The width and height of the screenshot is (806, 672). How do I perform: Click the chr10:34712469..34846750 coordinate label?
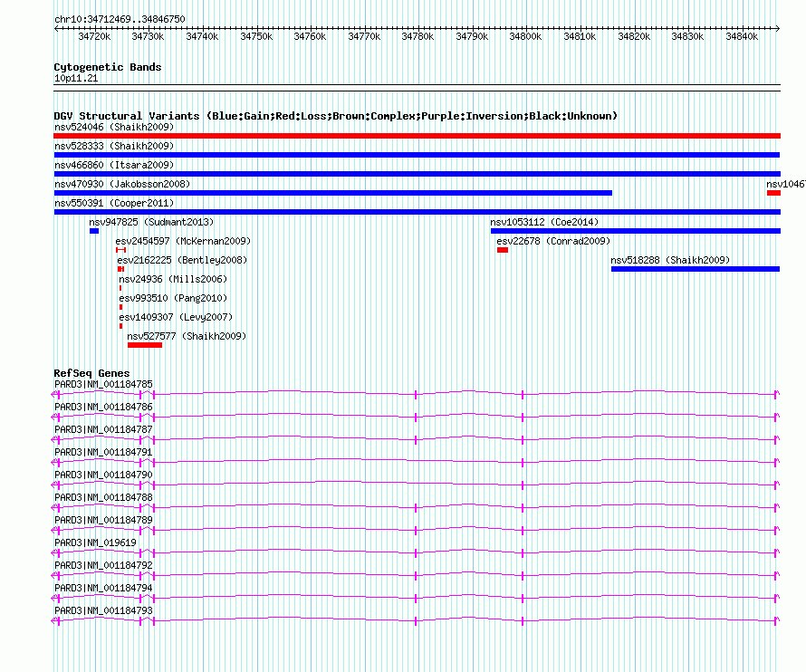[120, 20]
